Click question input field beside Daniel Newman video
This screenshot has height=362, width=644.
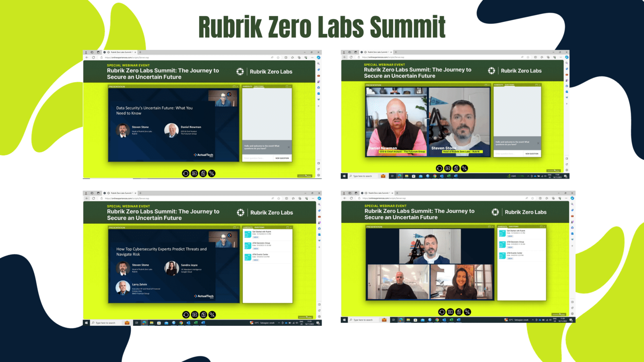coord(508,154)
